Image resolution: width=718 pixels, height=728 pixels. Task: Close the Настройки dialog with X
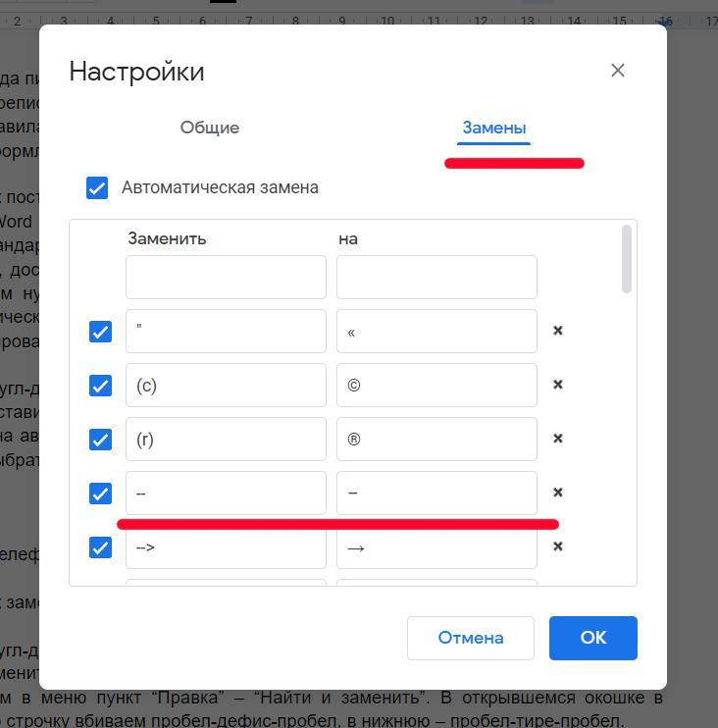[x=617, y=71]
